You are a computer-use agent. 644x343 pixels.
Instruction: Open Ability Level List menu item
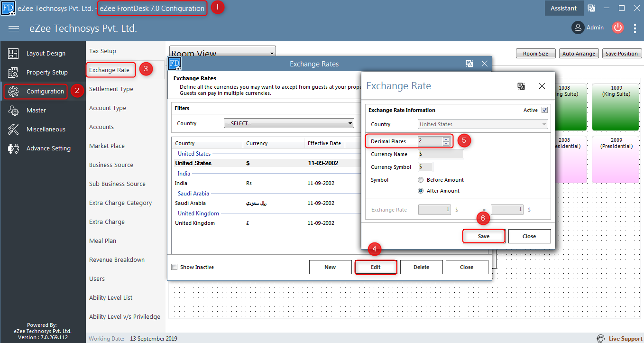coord(111,298)
